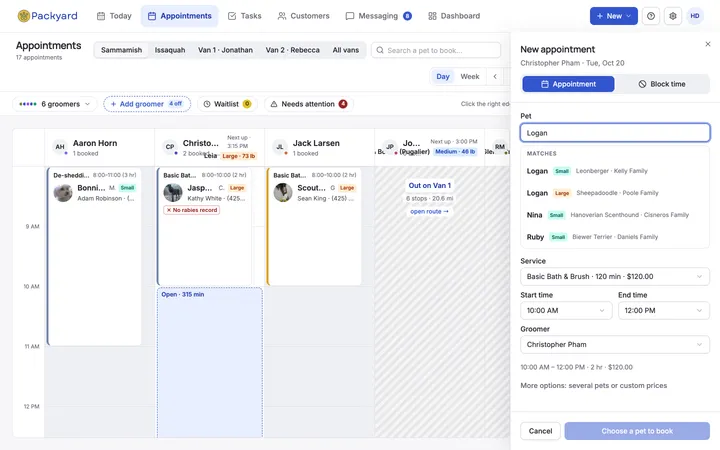The width and height of the screenshot is (720, 450).
Task: Select Van 2 · Rebecca tab
Action: [x=292, y=50]
